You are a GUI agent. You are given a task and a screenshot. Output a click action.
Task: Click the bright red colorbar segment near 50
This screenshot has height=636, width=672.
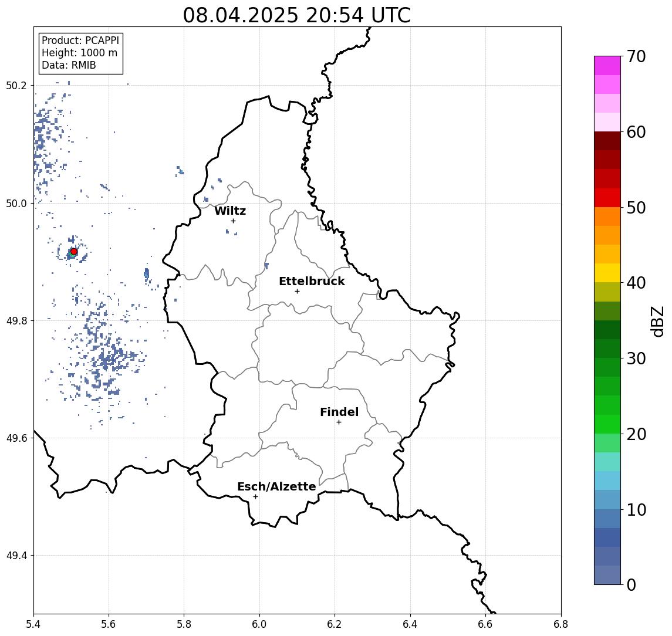(607, 198)
